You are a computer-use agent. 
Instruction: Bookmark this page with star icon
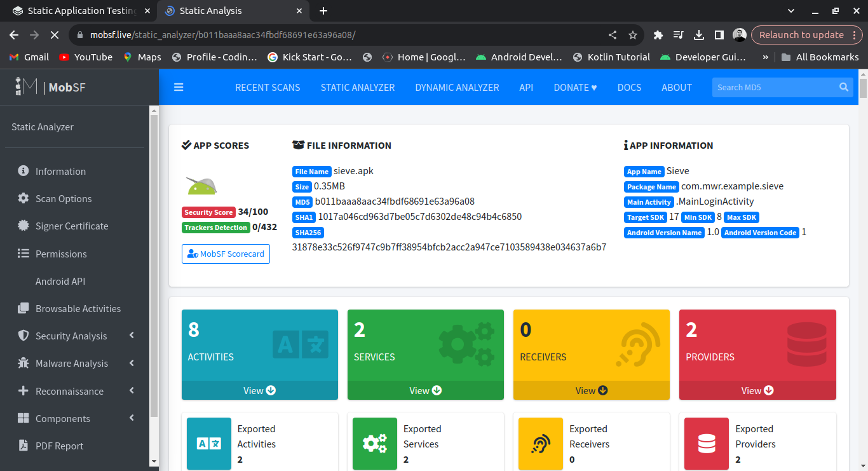[632, 35]
